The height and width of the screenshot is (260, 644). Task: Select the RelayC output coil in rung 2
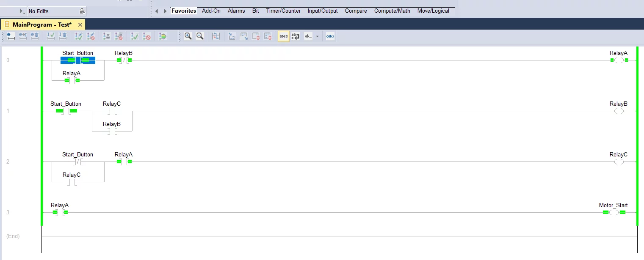pos(619,161)
